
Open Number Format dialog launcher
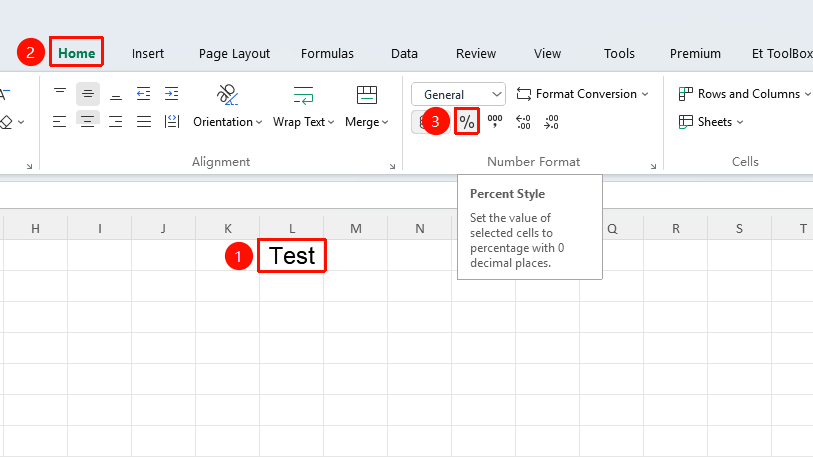click(653, 166)
